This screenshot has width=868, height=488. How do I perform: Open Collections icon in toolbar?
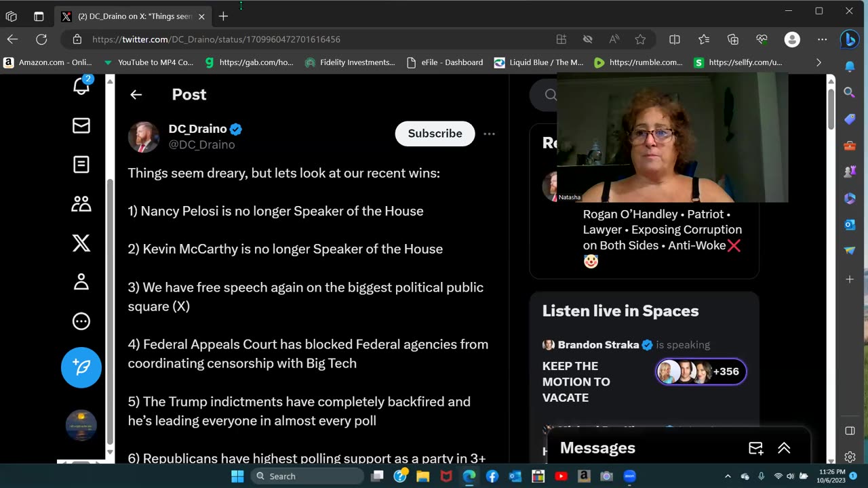(x=733, y=39)
